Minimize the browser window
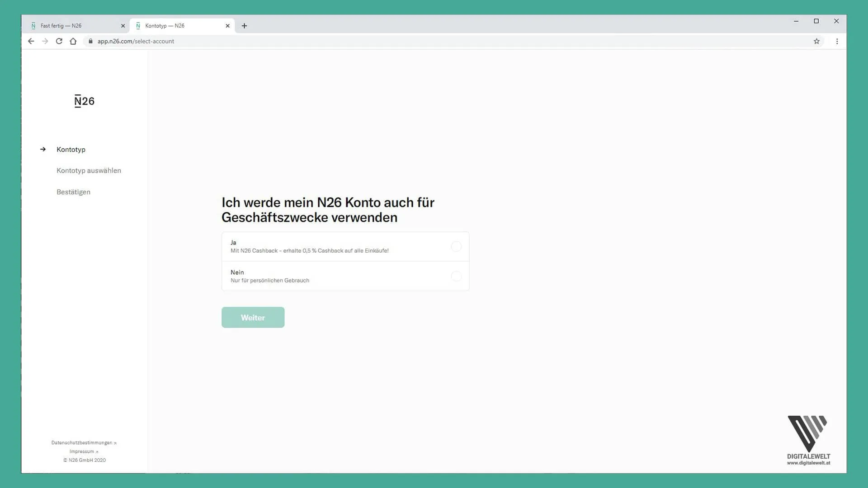Screen dimensions: 868x488 pos(796,21)
